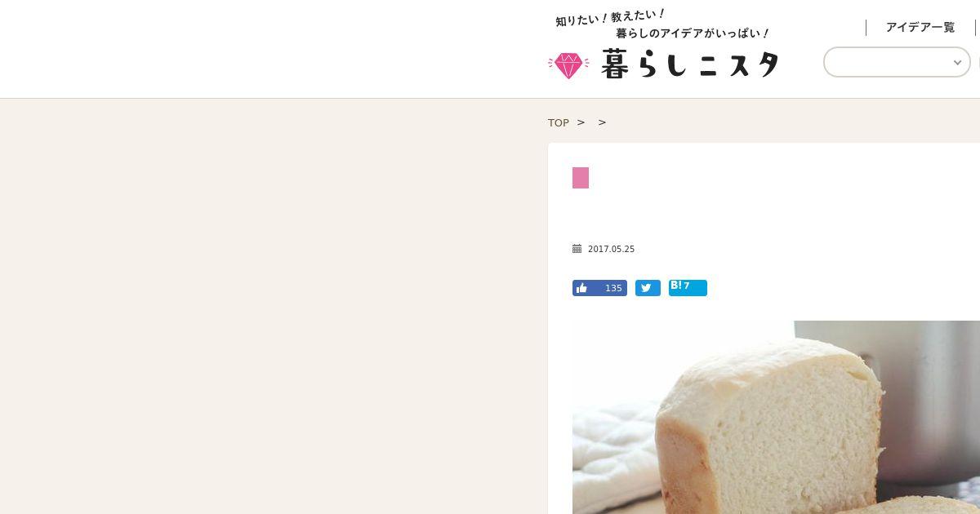
Task: Click the calendar icon beside the date
Action: 577,249
